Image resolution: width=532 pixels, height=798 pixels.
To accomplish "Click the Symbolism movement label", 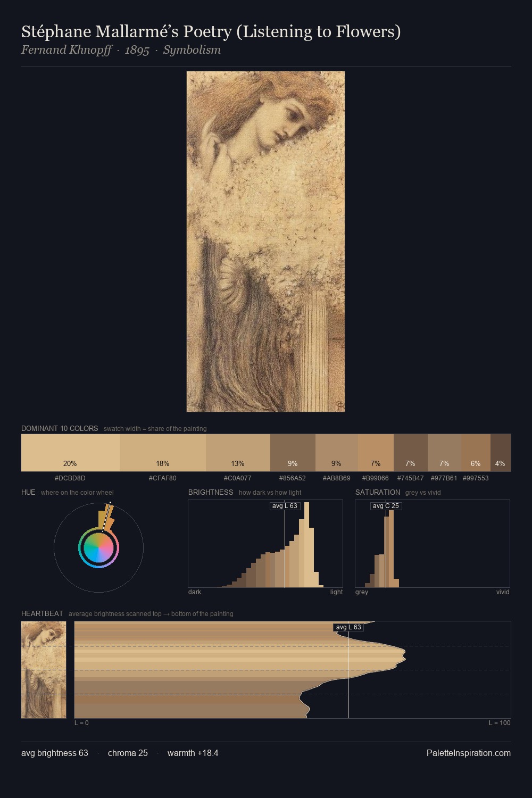I will [x=192, y=50].
